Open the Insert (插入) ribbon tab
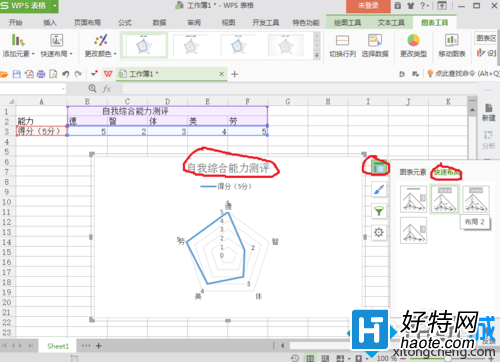The width and height of the screenshot is (500, 362). click(x=50, y=23)
